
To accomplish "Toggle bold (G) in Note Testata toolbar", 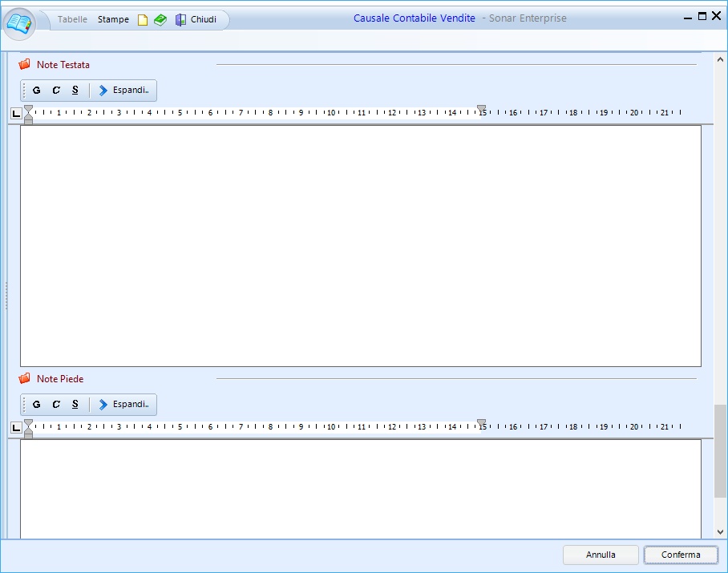I will [36, 91].
